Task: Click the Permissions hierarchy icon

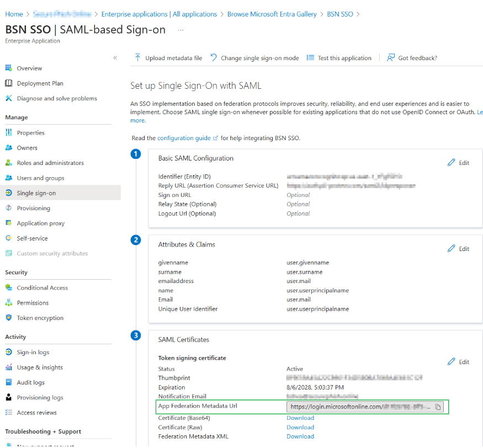Action: tap(9, 303)
